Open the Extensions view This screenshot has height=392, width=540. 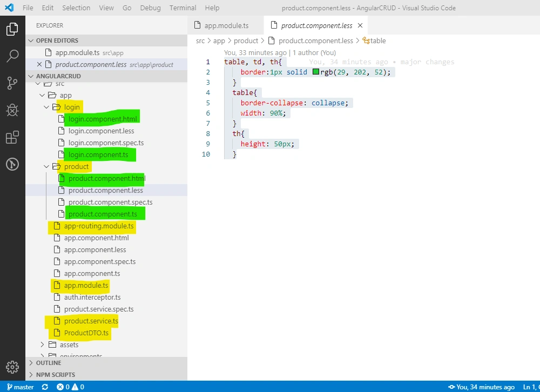click(12, 137)
